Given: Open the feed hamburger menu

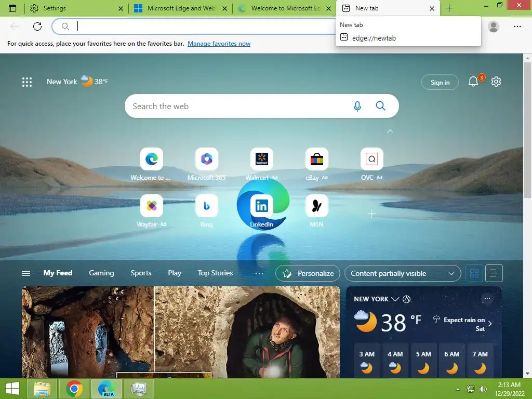Looking at the screenshot, I should (x=26, y=273).
